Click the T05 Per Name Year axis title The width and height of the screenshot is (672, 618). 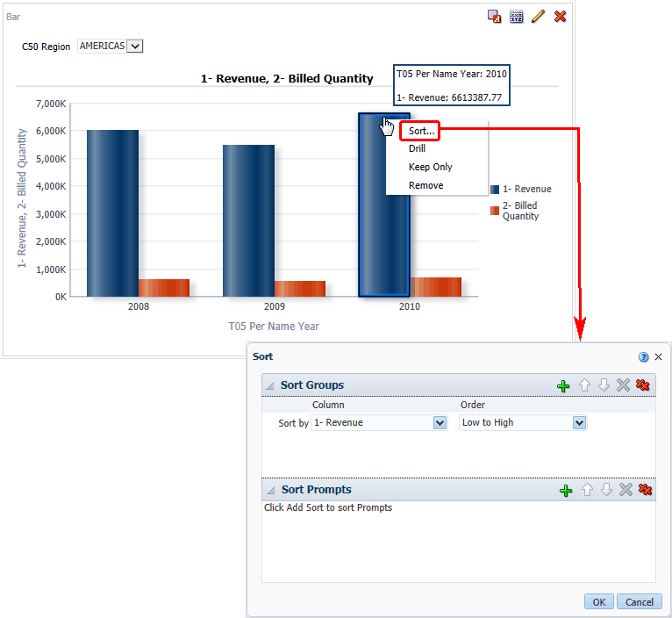coord(274,327)
